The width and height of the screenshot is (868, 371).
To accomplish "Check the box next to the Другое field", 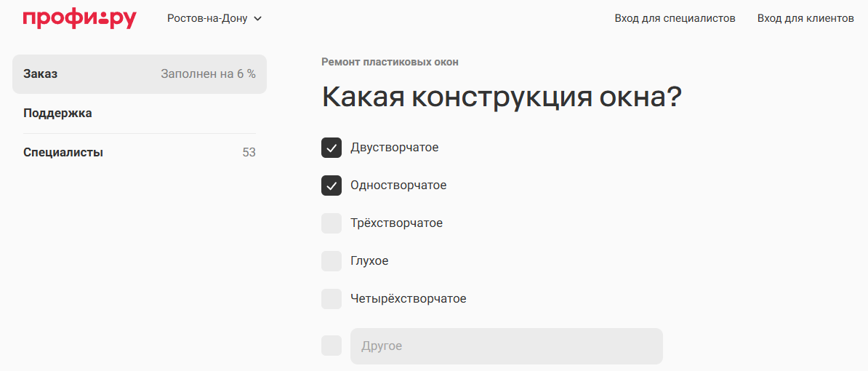I will pyautogui.click(x=331, y=346).
